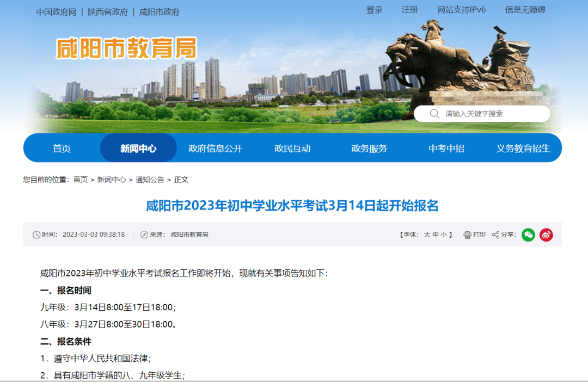Open the 政务服务 section

369,148
